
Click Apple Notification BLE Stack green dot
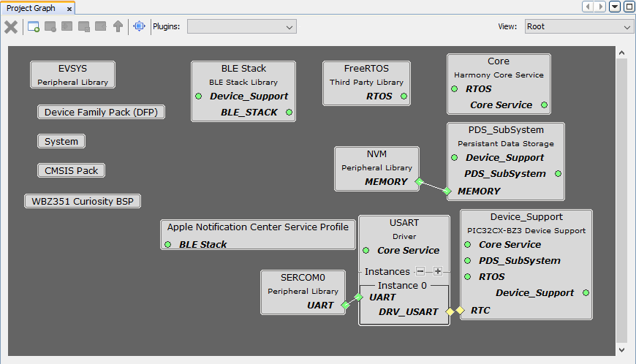click(167, 244)
